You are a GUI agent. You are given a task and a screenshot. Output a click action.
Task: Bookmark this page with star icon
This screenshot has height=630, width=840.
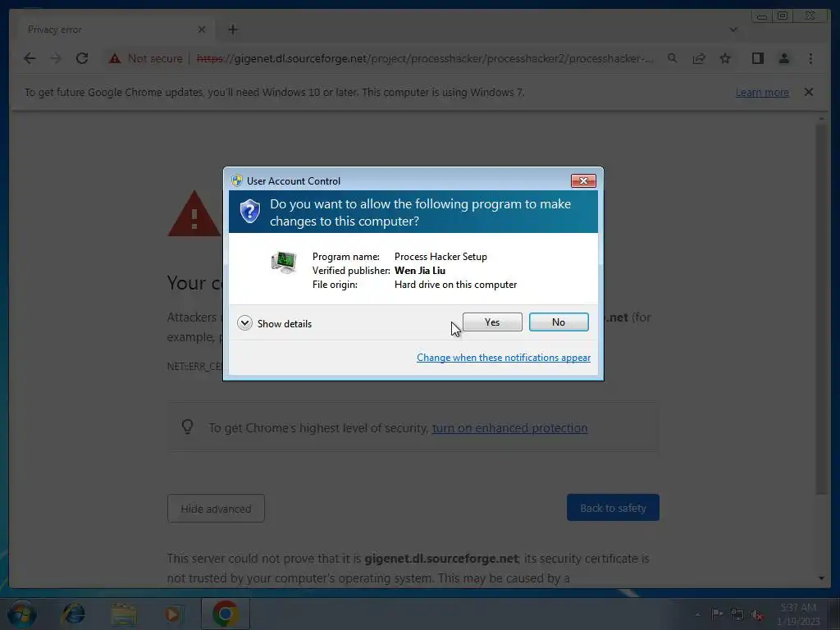tap(725, 58)
